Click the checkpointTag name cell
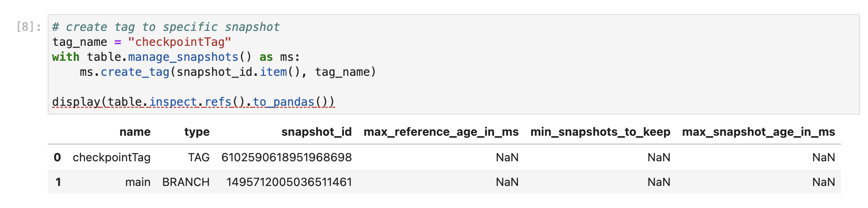Viewport: 868px width, 208px height. (112, 157)
